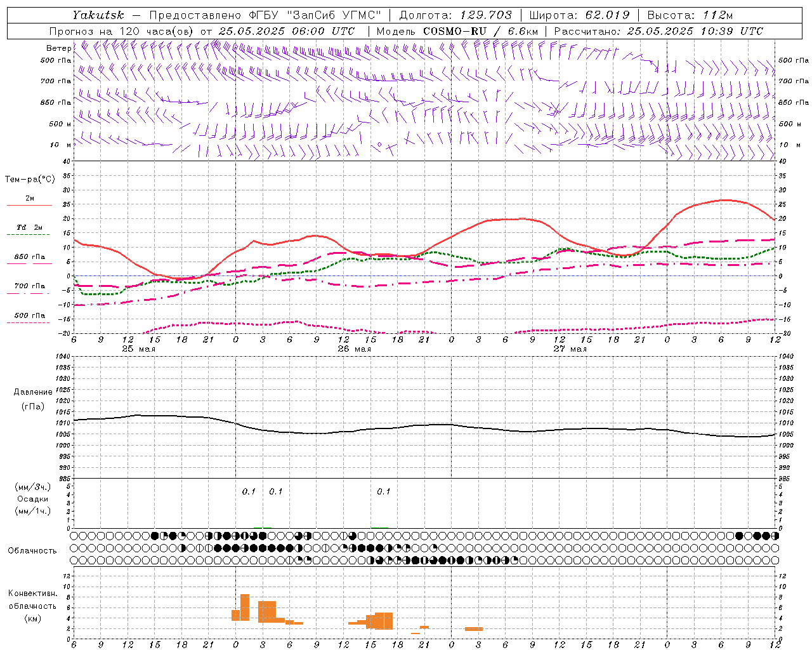Click the Долгота: 129.703 value
This screenshot has width=812, height=650.
pos(455,15)
